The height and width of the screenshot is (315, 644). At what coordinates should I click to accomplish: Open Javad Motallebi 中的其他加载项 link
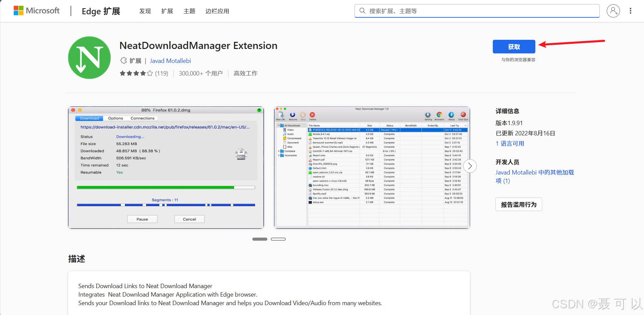535,177
